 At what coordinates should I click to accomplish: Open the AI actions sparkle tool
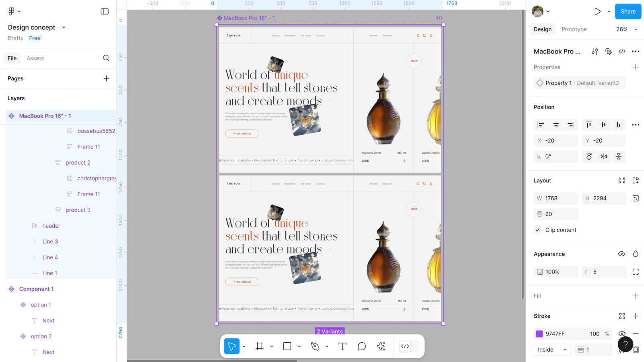point(381,346)
